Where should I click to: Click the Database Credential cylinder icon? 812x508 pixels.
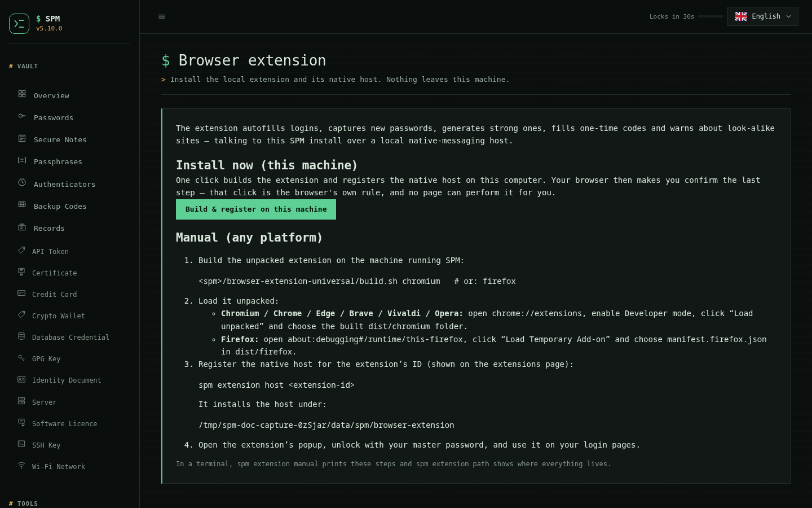(x=21, y=336)
